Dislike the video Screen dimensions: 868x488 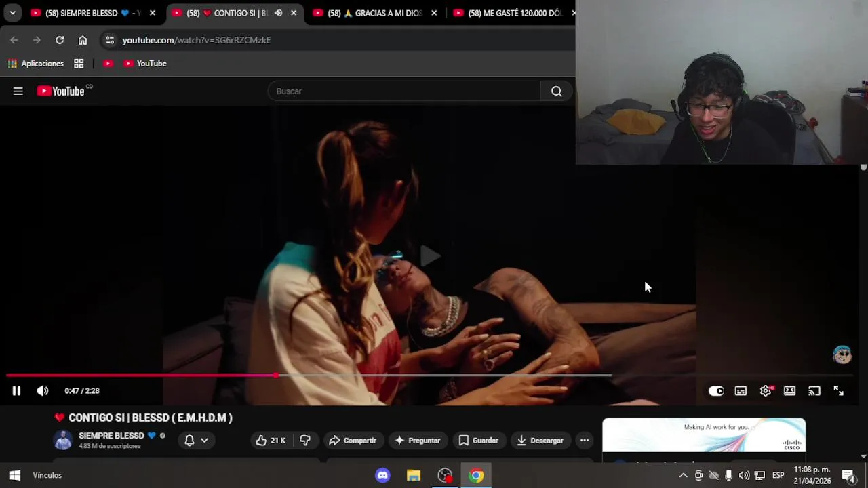[305, 441]
